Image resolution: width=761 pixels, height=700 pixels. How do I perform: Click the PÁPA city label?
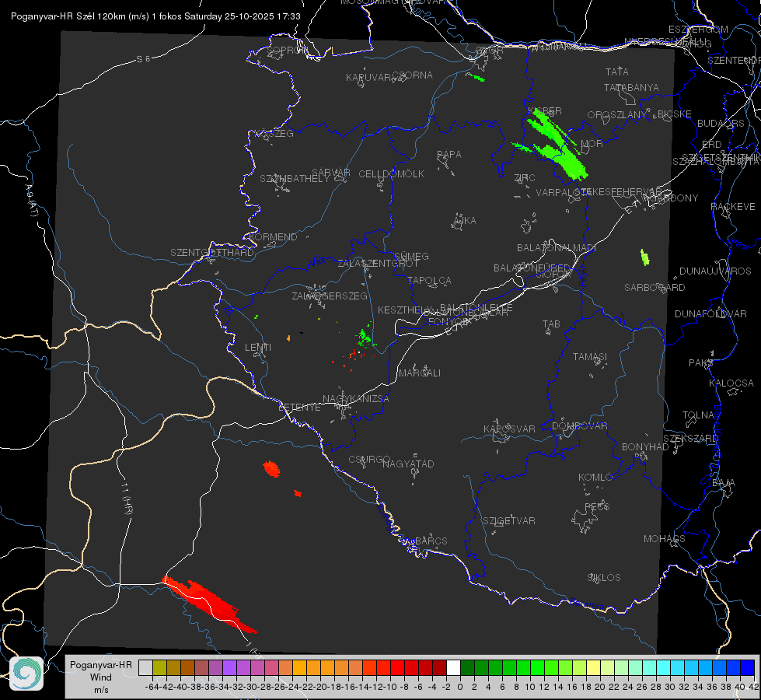(449, 155)
